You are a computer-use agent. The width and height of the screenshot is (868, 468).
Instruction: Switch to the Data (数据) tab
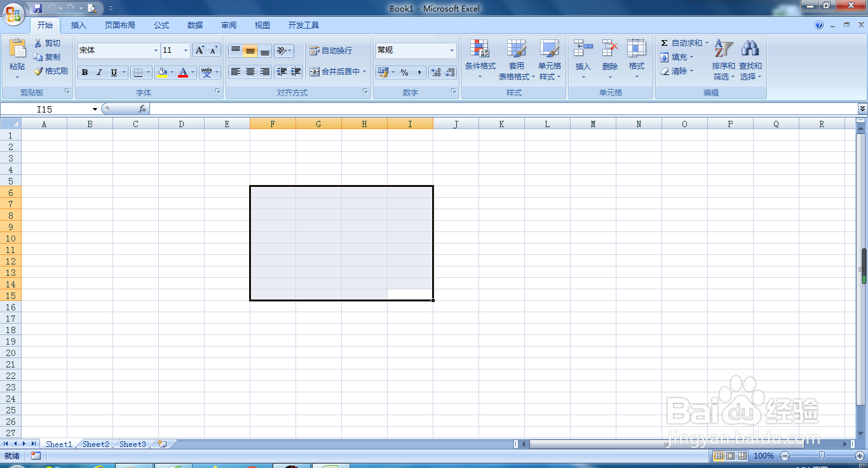coord(195,25)
